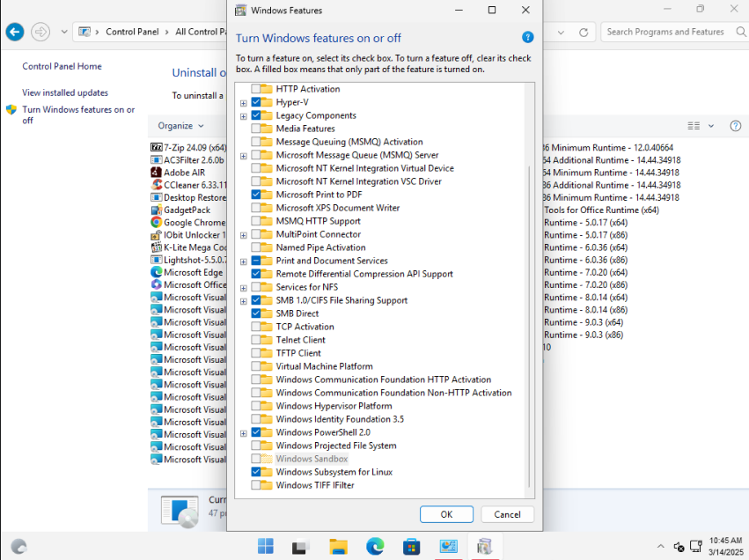Screen dimensions: 749x560
Task: Select the Windows Identity Foundation 3.5 row
Action: tap(340, 418)
